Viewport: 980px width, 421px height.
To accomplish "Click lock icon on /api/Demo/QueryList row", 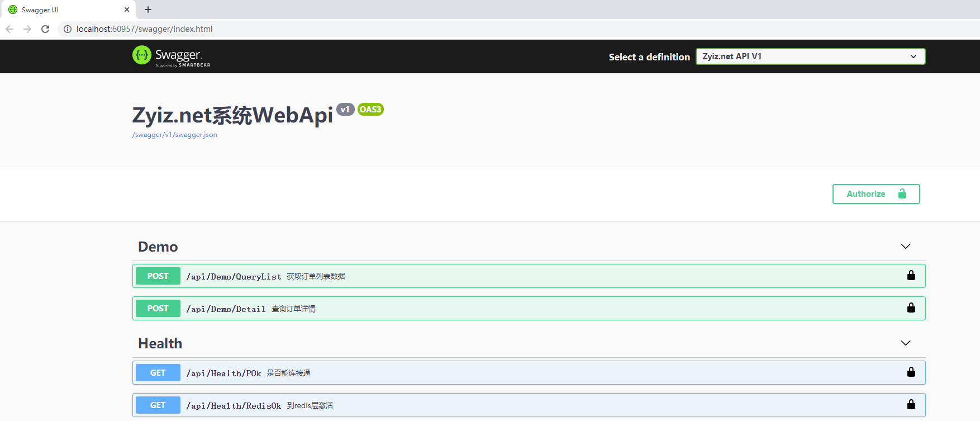I will point(911,275).
